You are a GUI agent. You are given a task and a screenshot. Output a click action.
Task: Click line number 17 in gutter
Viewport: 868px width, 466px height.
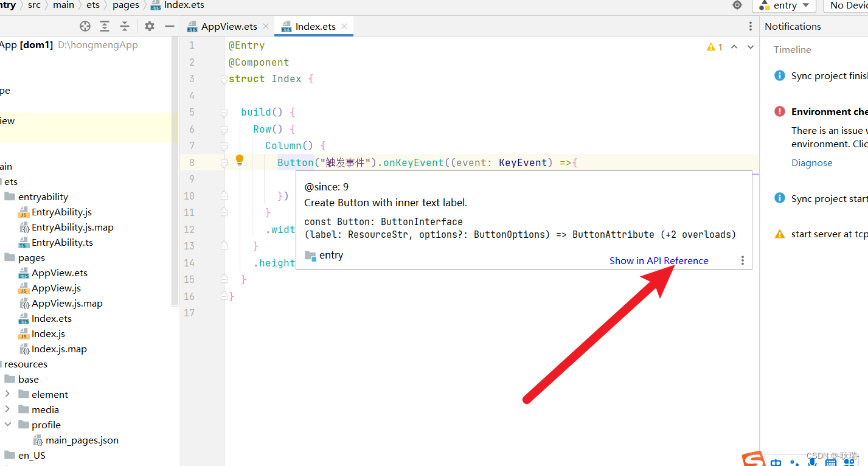189,312
